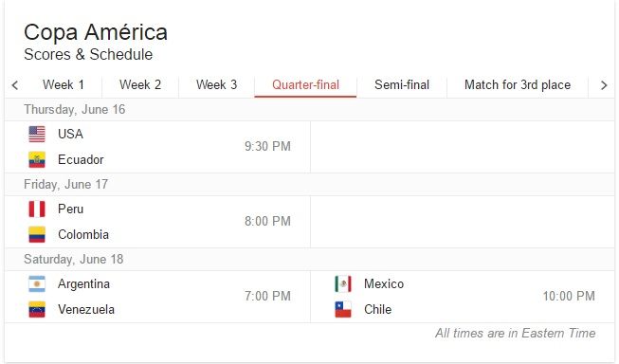619x364 pixels.
Task: Open the USA vs Ecuador 9:30 PM match
Action: click(157, 147)
